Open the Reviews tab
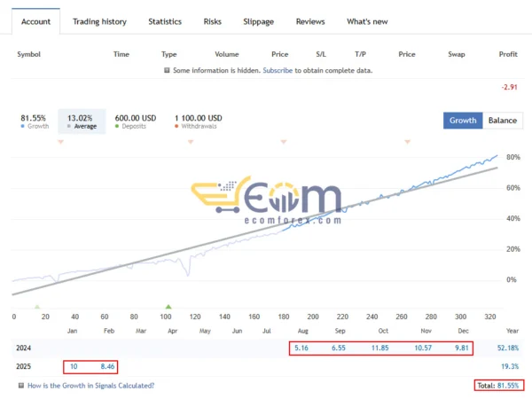Viewport: 532px width, 399px height. click(310, 21)
